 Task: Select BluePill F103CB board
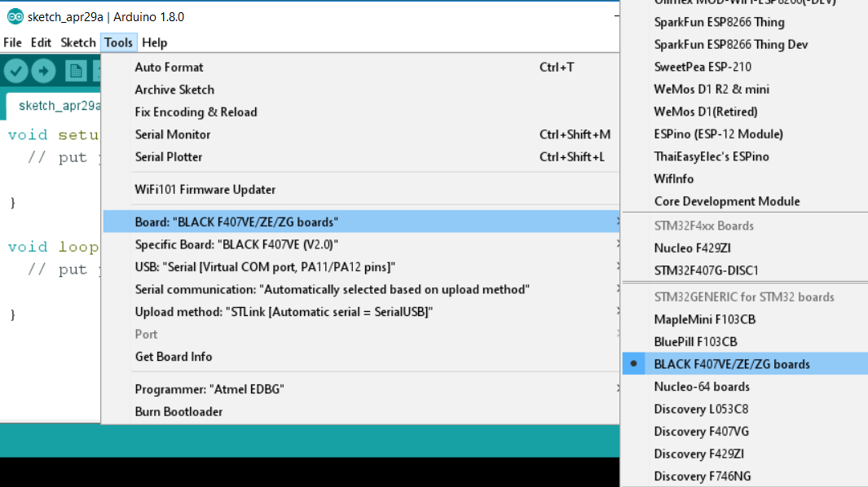pos(745,342)
